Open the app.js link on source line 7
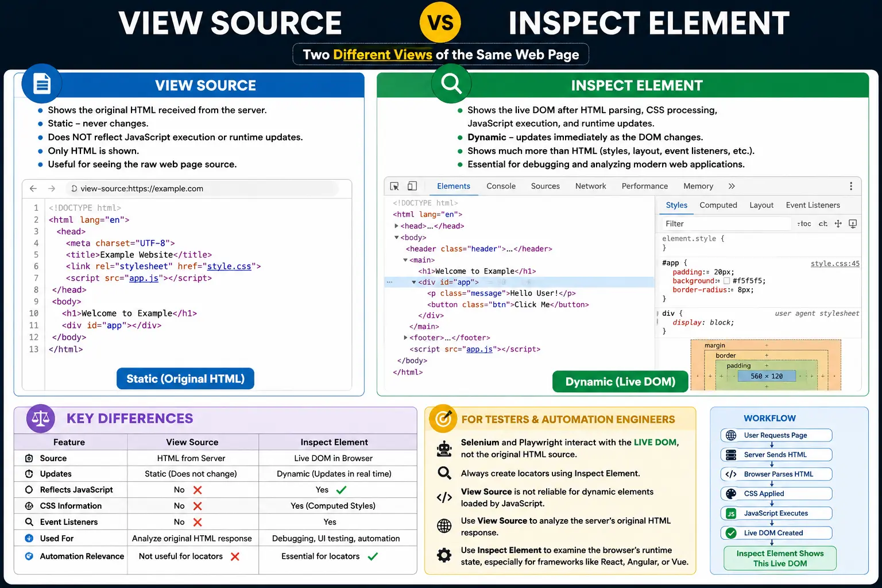The width and height of the screenshot is (882, 588). pyautogui.click(x=144, y=278)
